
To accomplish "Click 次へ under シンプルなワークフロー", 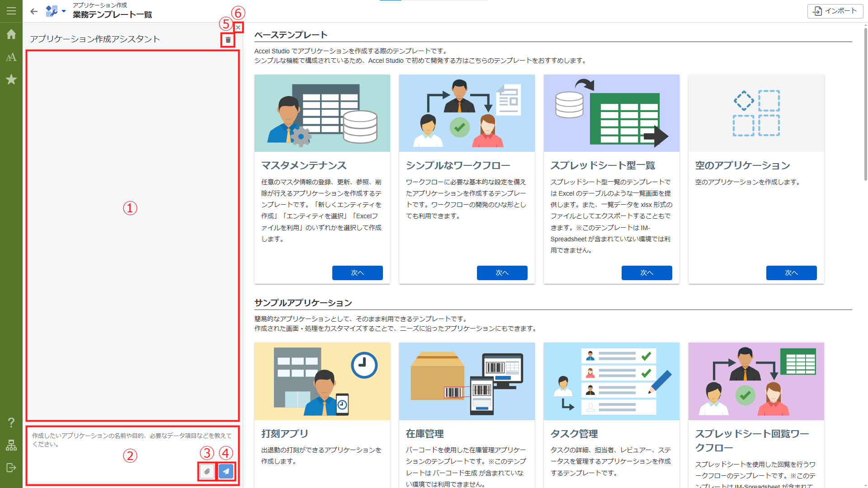I will (502, 273).
